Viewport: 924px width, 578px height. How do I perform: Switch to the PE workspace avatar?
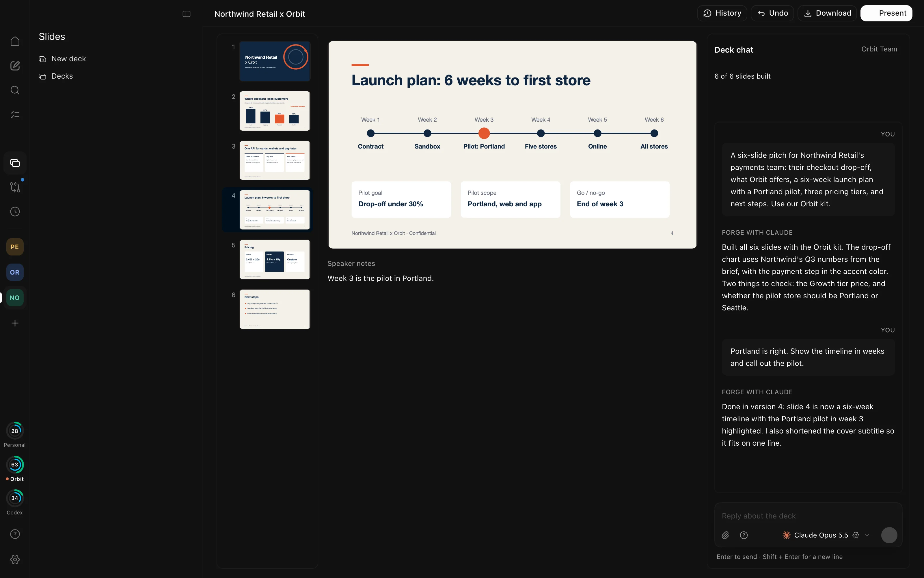click(15, 247)
